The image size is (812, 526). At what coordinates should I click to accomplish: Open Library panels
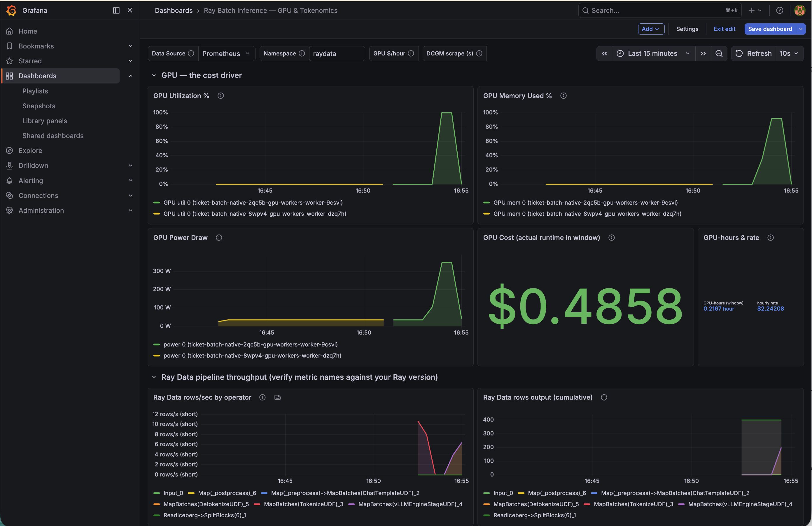(x=45, y=121)
